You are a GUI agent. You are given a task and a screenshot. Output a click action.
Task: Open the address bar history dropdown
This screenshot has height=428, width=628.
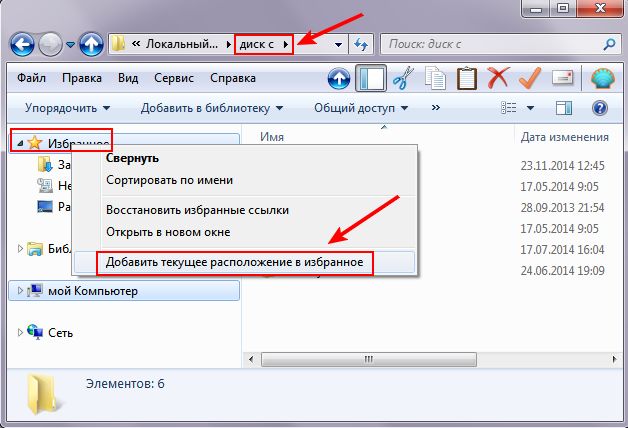pos(338,44)
